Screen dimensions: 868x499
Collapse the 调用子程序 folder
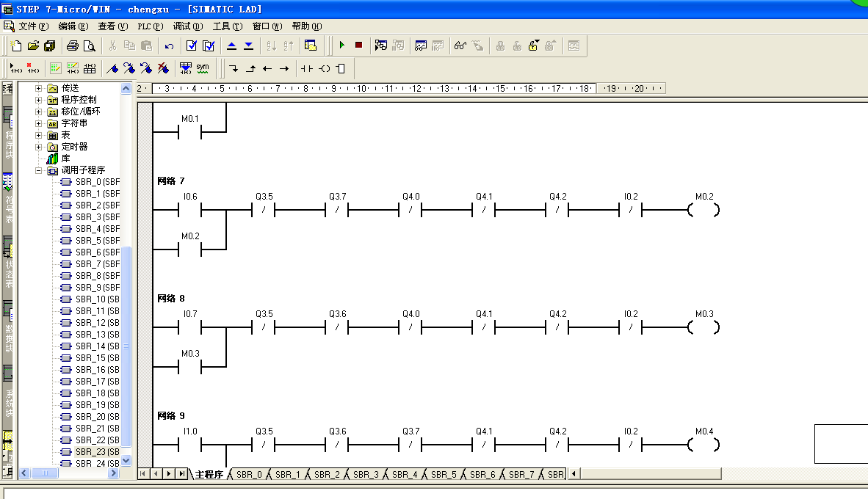click(x=39, y=170)
